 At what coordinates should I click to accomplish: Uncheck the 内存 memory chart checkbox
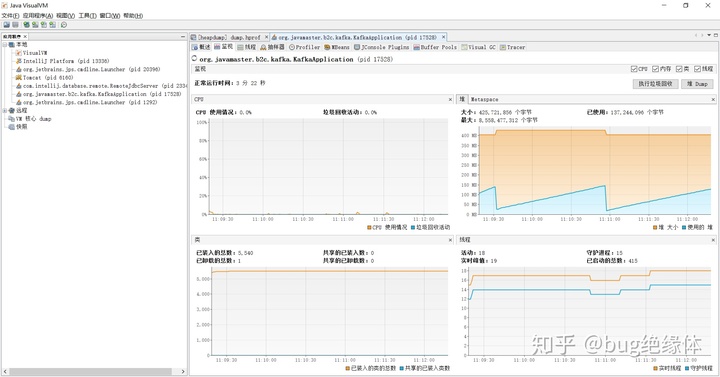(655, 69)
